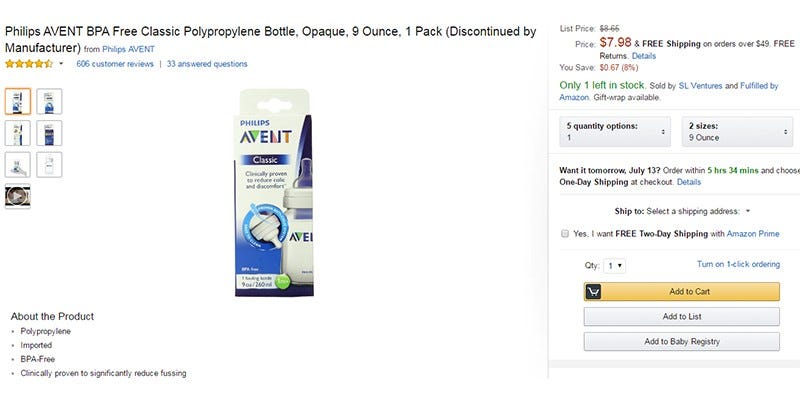
Task: Click the cart icon on Add to Cart
Action: click(593, 292)
